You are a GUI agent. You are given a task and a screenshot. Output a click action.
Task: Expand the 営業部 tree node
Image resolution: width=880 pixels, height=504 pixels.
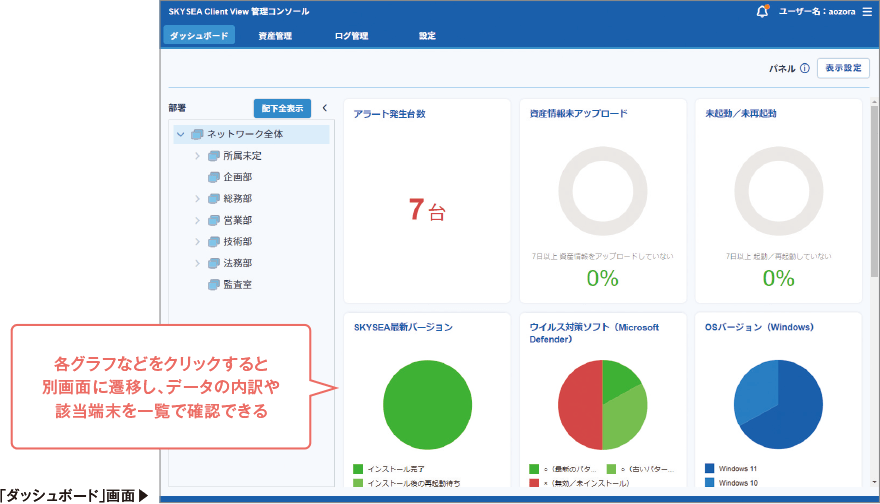[197, 220]
